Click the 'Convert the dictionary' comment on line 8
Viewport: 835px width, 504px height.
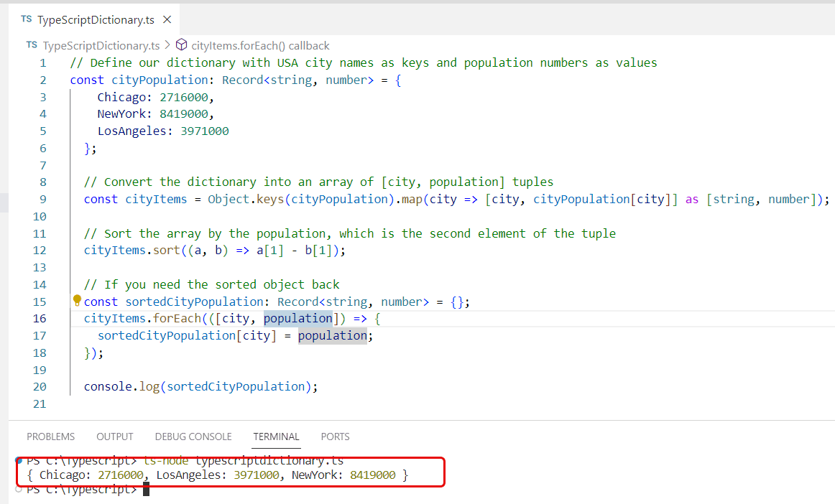click(318, 182)
